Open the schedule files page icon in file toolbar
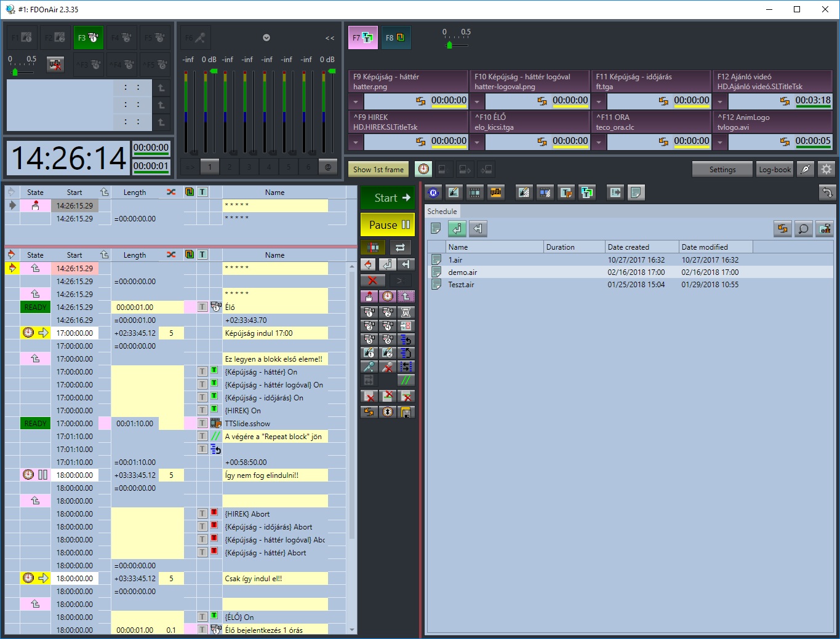This screenshot has height=639, width=840. click(x=636, y=192)
